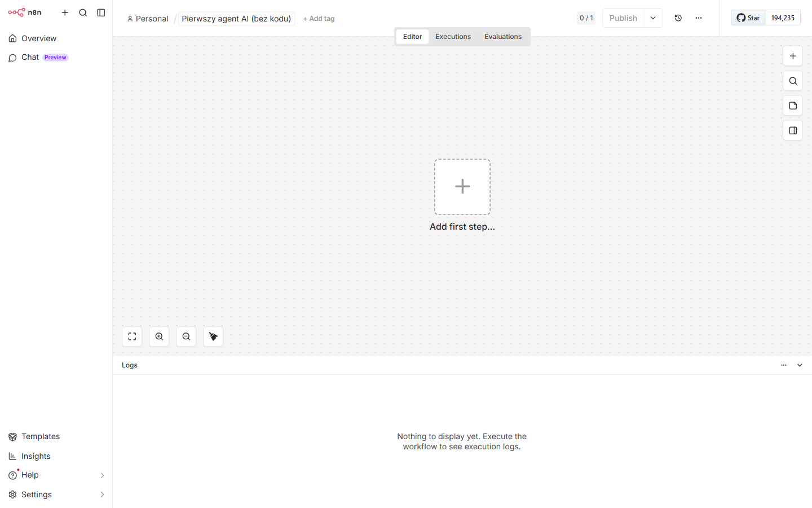
Task: Click the n8n logo
Action: pyautogui.click(x=25, y=12)
